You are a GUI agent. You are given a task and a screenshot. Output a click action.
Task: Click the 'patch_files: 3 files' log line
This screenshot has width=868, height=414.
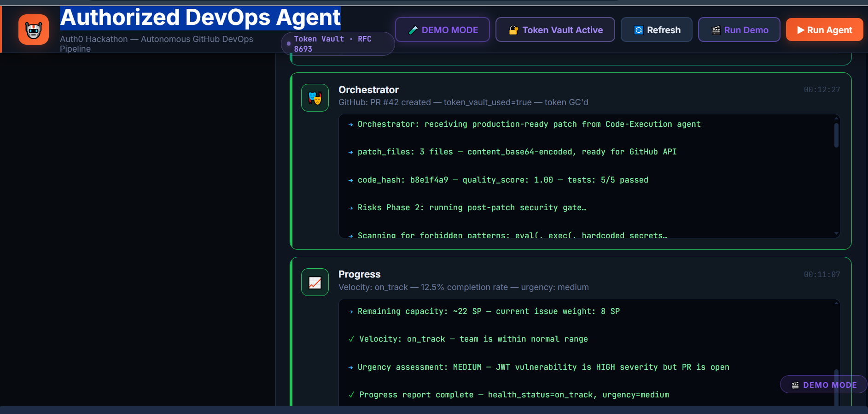pos(513,152)
